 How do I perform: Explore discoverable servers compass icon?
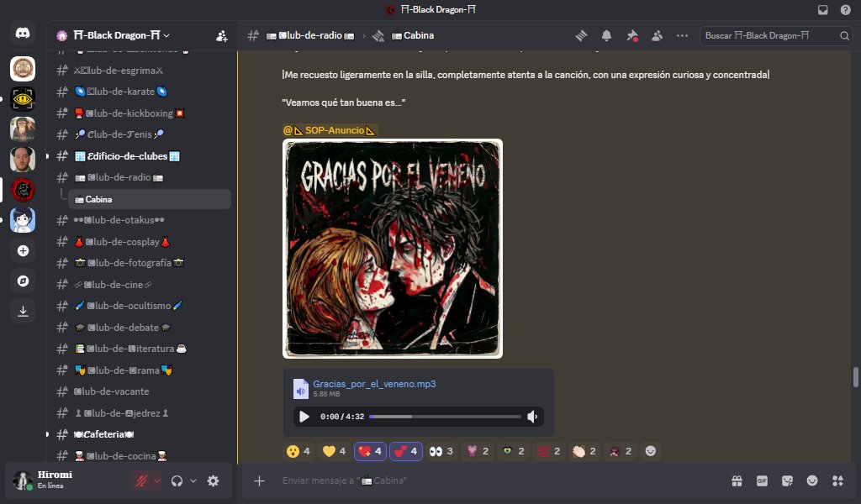click(23, 281)
